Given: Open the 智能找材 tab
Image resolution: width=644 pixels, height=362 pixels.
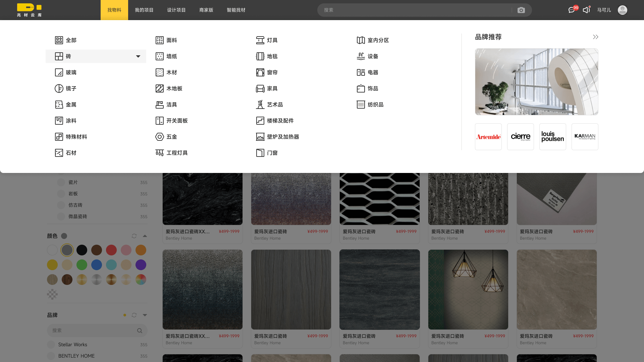Looking at the screenshot, I should pyautogui.click(x=236, y=10).
